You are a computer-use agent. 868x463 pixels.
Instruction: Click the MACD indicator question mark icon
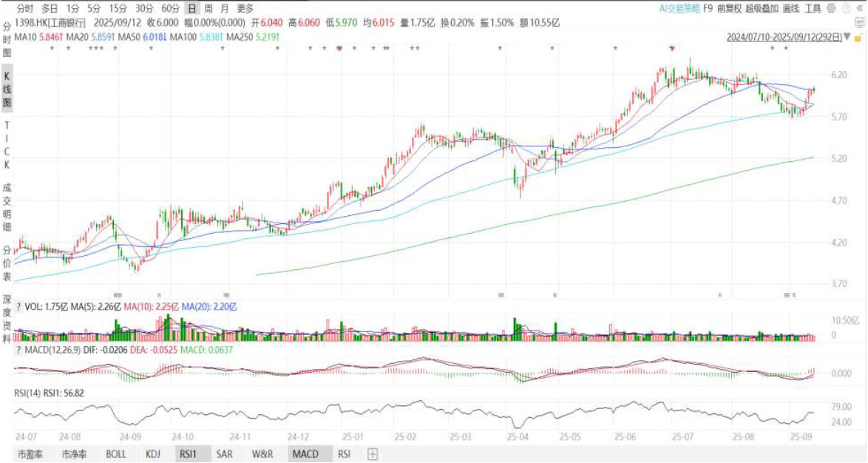click(18, 348)
